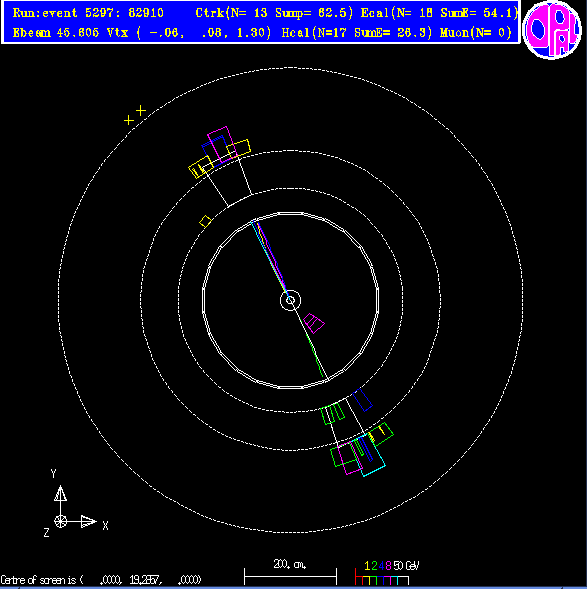This screenshot has height=589, width=587.
Task: Click the Muon(N= 0) counter
Action: [x=476, y=33]
